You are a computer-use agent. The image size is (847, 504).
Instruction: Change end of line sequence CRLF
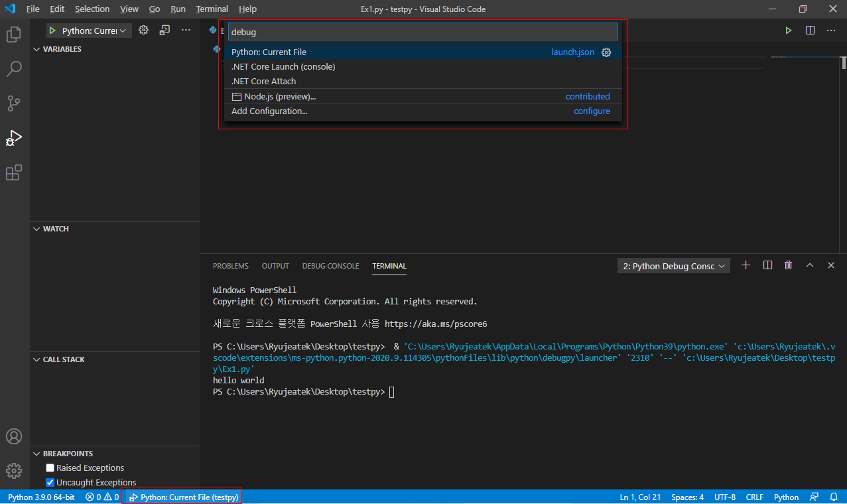[755, 497]
